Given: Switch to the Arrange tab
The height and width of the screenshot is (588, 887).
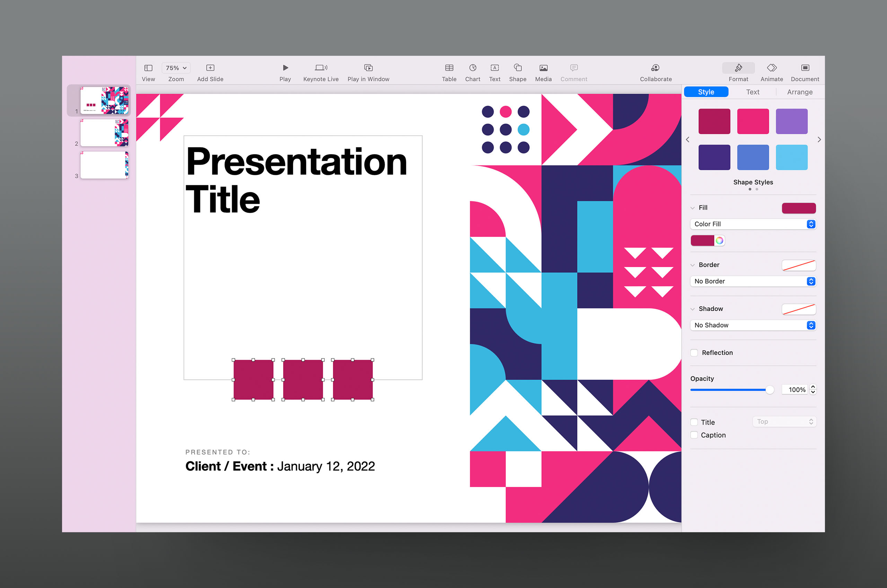Looking at the screenshot, I should [800, 92].
